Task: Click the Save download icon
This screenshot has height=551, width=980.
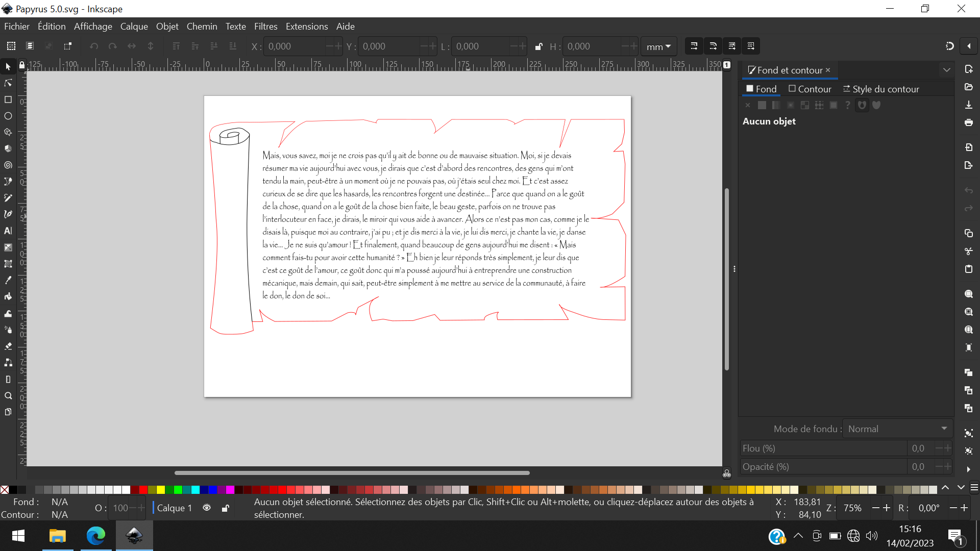Action: (969, 105)
